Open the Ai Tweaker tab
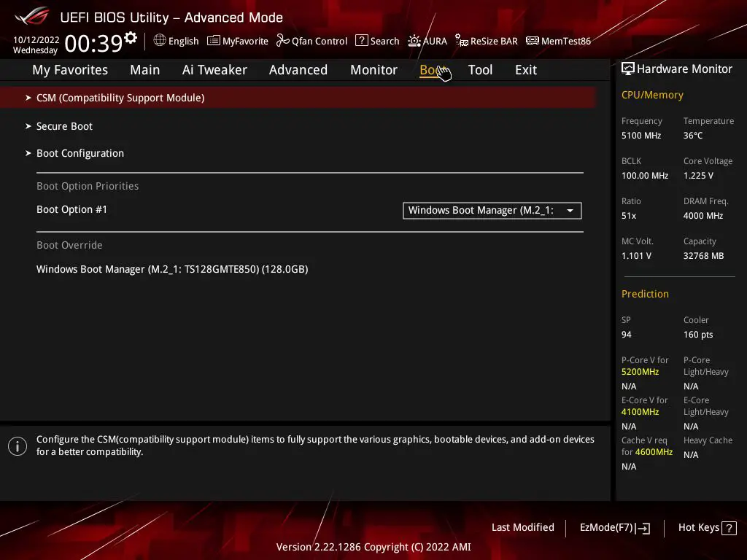 [214, 70]
